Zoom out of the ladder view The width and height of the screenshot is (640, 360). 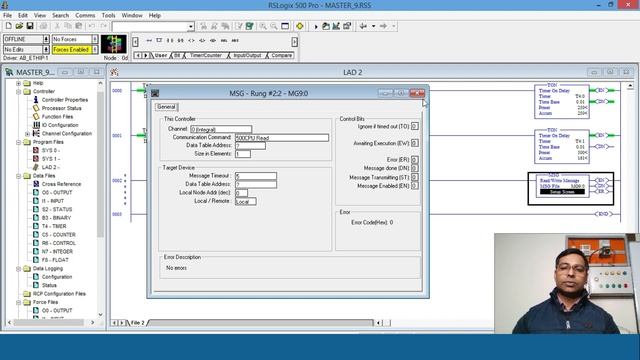(274, 26)
